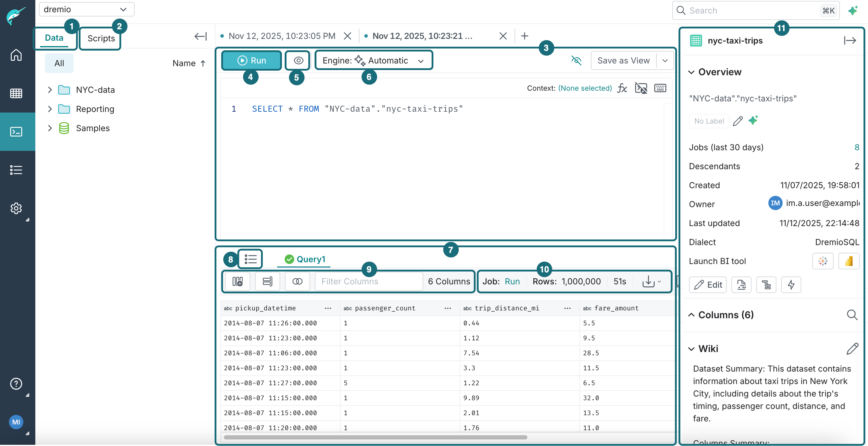The height and width of the screenshot is (446, 868).
Task: Toggle the query preview eye next to Run
Action: coord(298,60)
